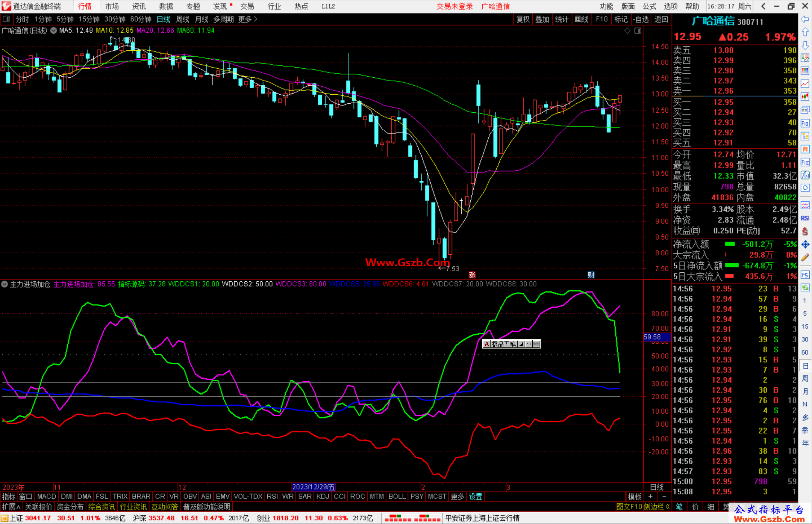Click the minus zoom button beside 模板
The image size is (812, 524).
(x=664, y=497)
